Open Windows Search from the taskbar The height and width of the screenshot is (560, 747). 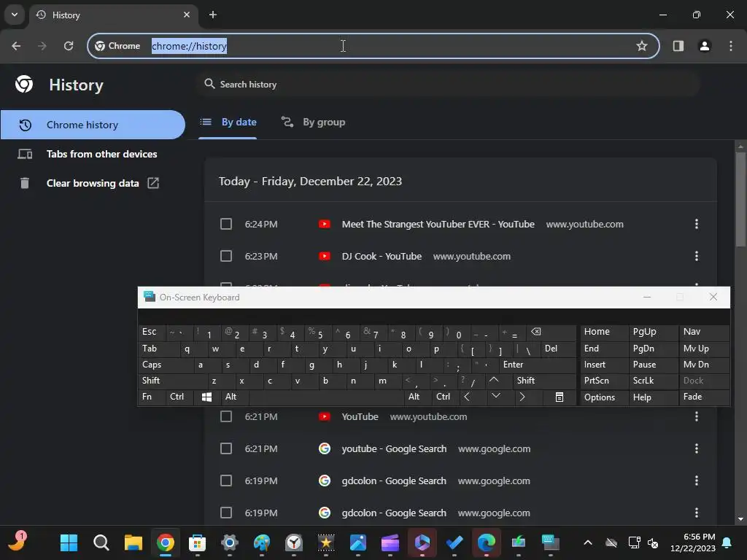coord(101,542)
